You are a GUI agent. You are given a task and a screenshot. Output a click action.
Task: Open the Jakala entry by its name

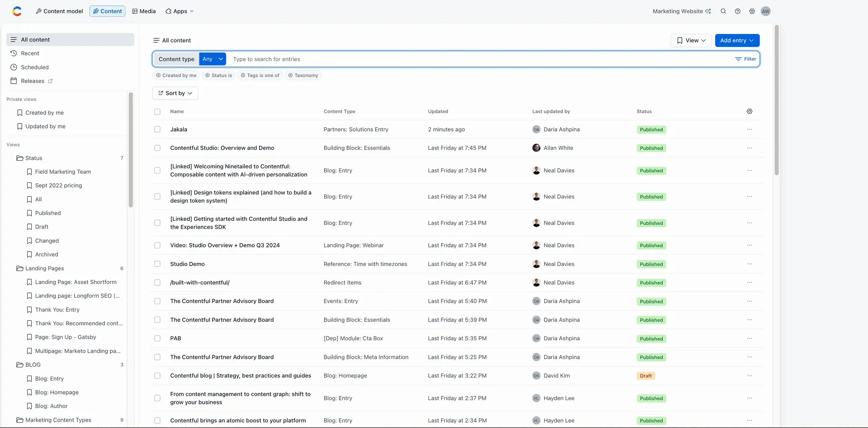179,129
